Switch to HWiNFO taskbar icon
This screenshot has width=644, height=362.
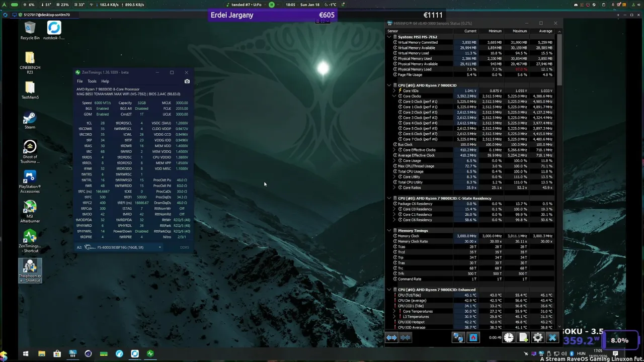click(73, 354)
